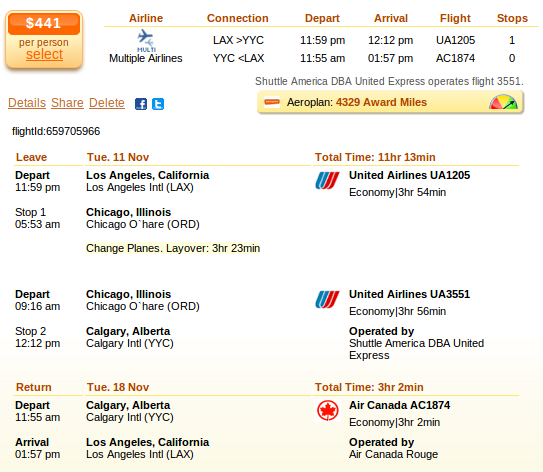543x472 pixels.
Task: Click the Share link
Action: click(67, 103)
